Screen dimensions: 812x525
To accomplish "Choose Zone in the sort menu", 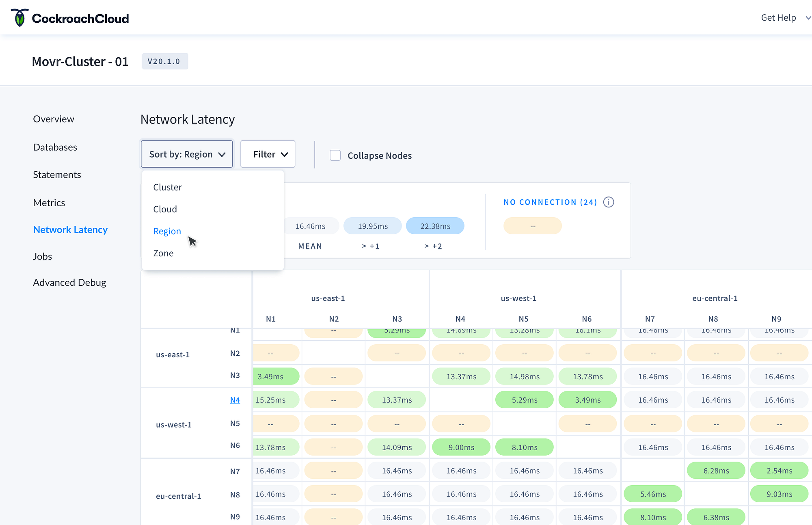I will (163, 253).
